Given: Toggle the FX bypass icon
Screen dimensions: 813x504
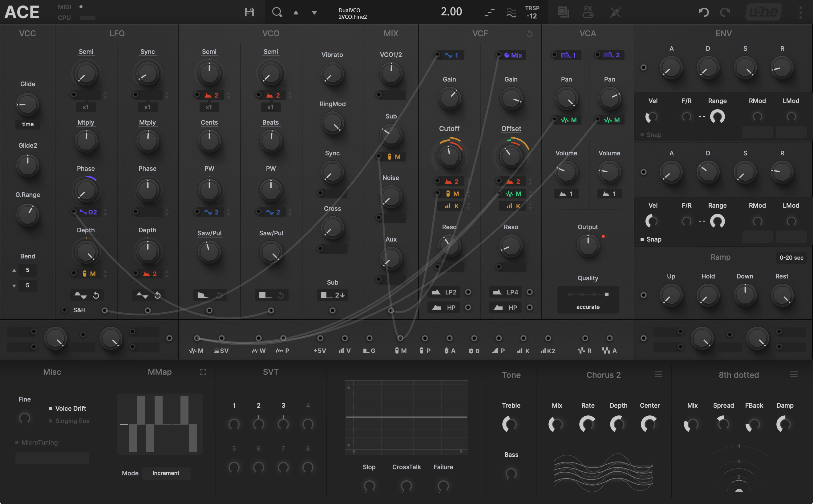Looking at the screenshot, I should (x=588, y=12).
